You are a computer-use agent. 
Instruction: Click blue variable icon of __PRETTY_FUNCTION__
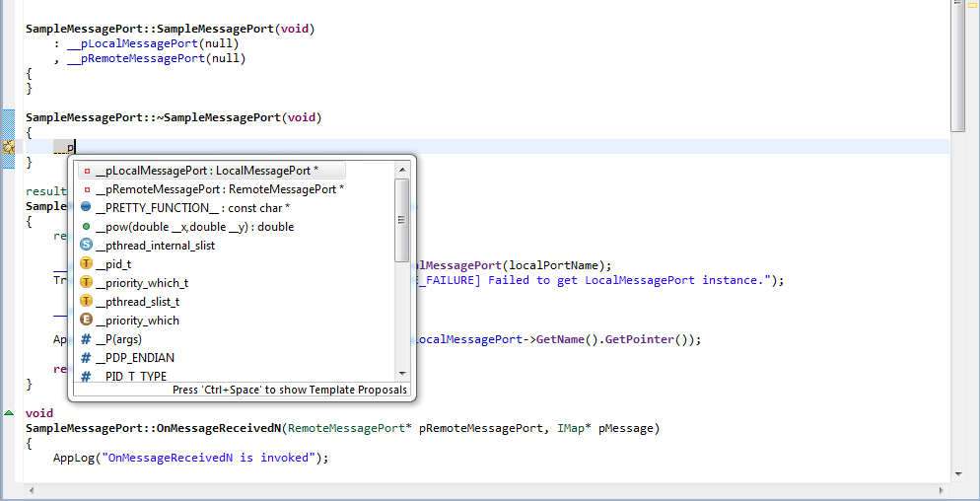point(86,207)
